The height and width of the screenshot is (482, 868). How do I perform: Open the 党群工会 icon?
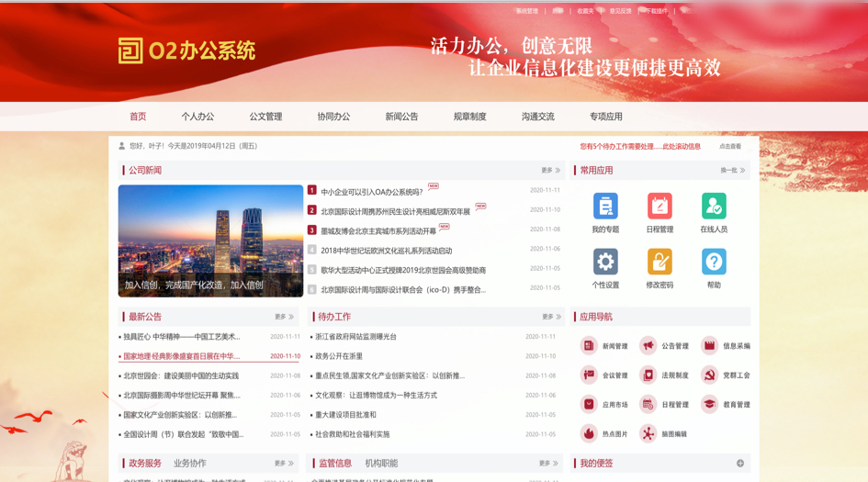click(x=709, y=376)
